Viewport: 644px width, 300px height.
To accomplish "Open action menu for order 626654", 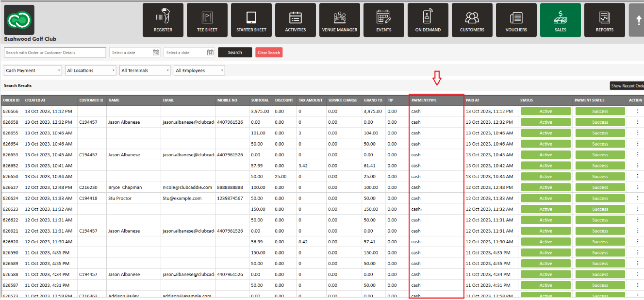I will pos(638,144).
